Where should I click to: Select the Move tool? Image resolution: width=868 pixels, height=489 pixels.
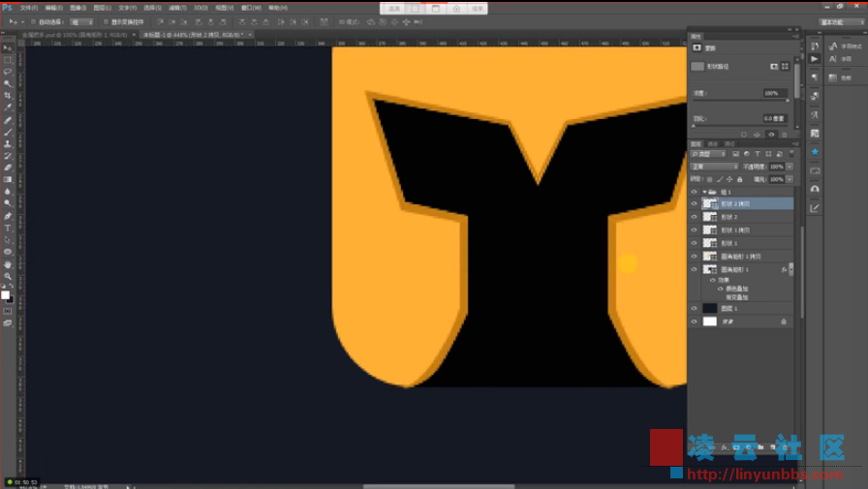tap(8, 48)
